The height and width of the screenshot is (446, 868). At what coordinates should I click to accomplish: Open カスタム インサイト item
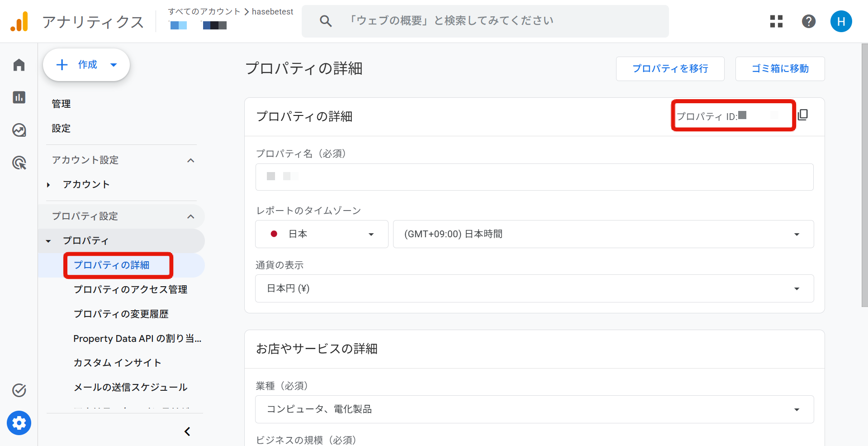click(x=117, y=363)
